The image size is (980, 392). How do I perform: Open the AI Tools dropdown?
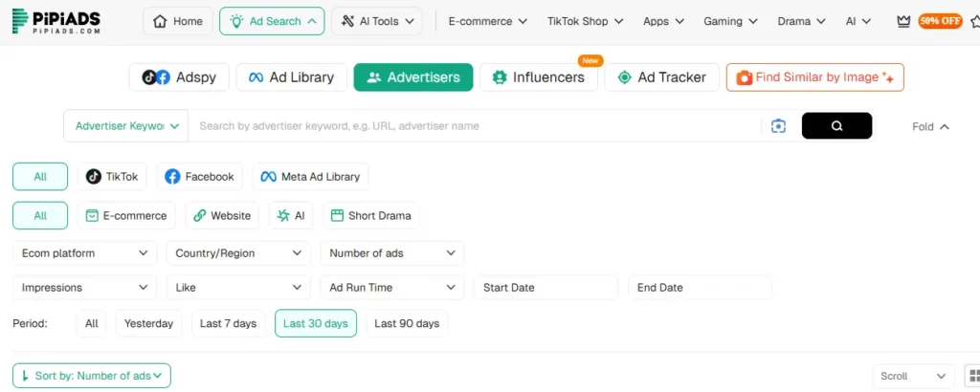click(x=377, y=21)
